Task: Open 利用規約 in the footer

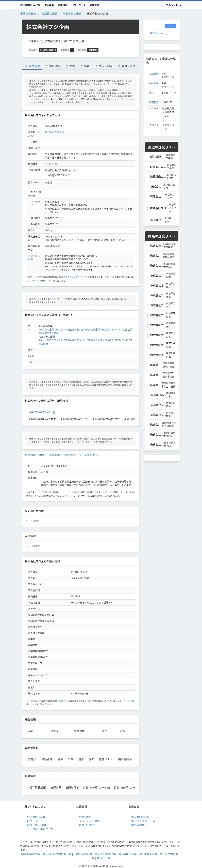Action: pyautogui.click(x=85, y=817)
